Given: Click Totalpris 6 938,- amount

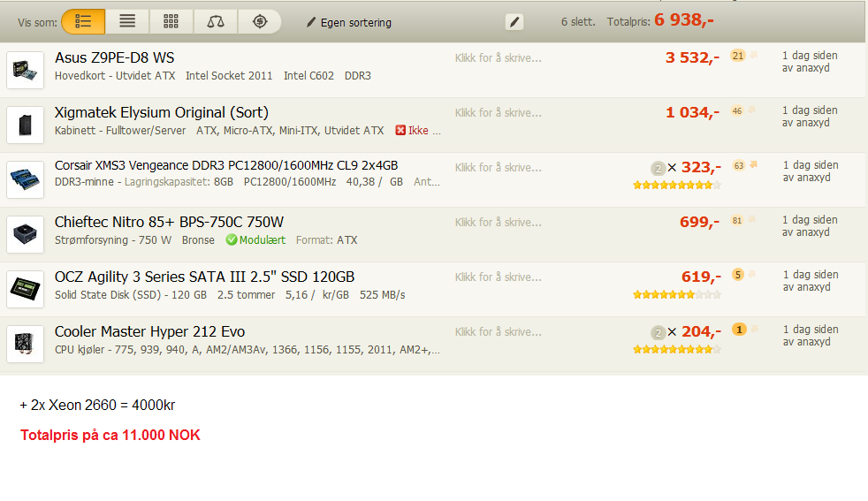Looking at the screenshot, I should [684, 20].
